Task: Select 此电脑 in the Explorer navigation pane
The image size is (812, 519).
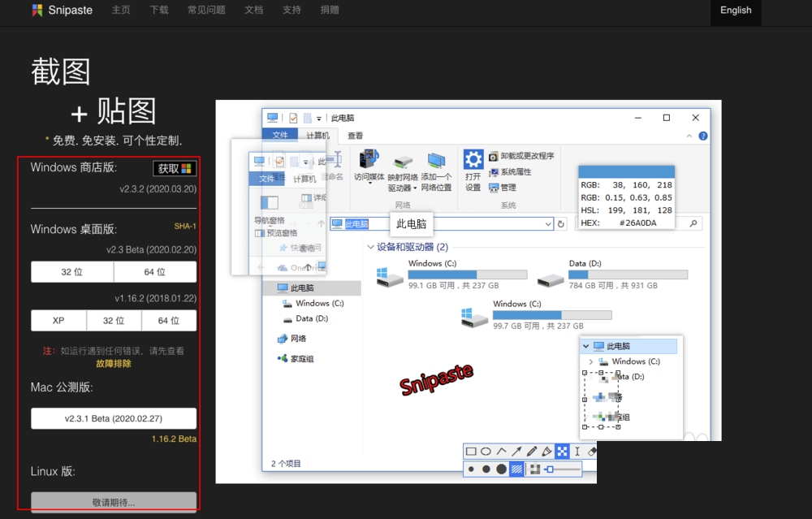Action: pos(313,288)
